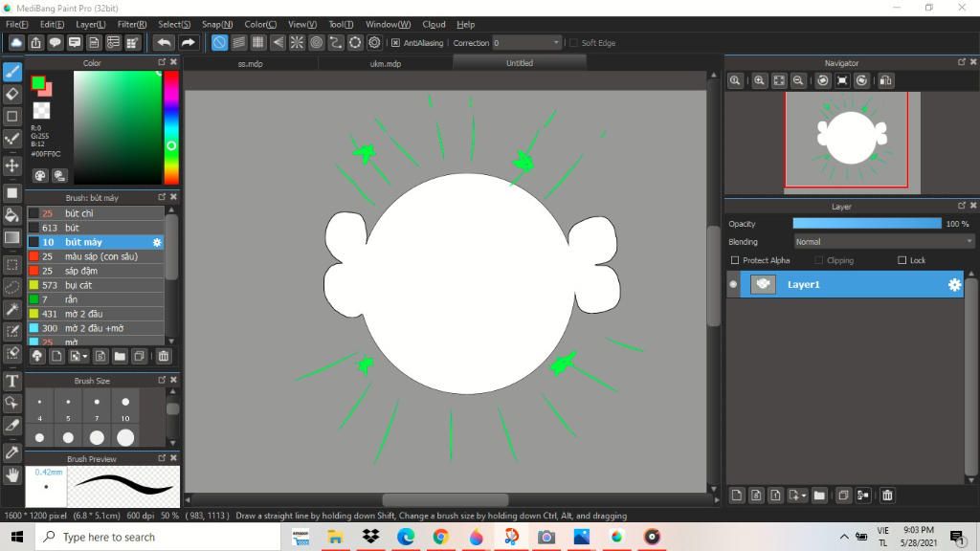Viewport: 980px width, 551px height.
Task: Click the vertical hue bar
Action: pos(171,127)
